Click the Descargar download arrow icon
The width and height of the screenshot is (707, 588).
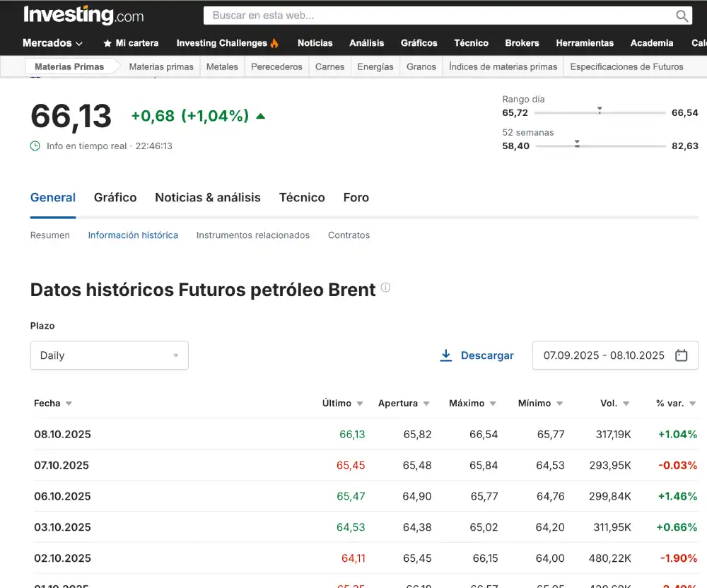pos(446,355)
